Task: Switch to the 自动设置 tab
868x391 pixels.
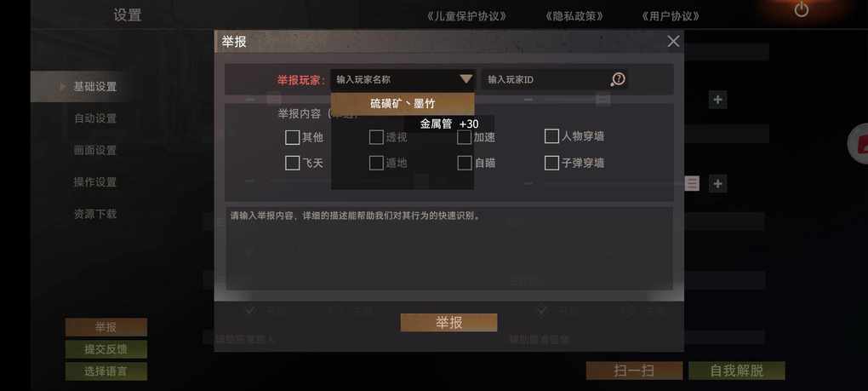Action: point(95,118)
